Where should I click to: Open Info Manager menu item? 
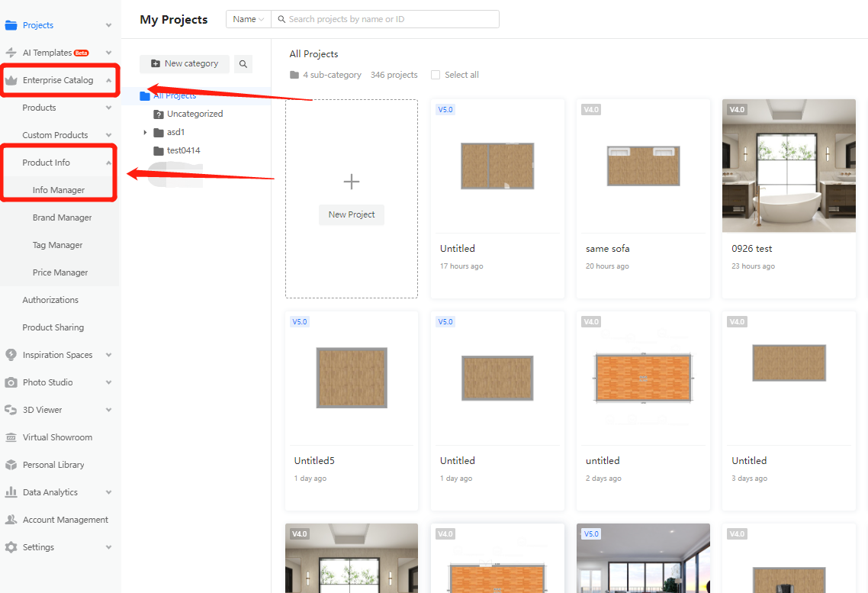point(59,190)
